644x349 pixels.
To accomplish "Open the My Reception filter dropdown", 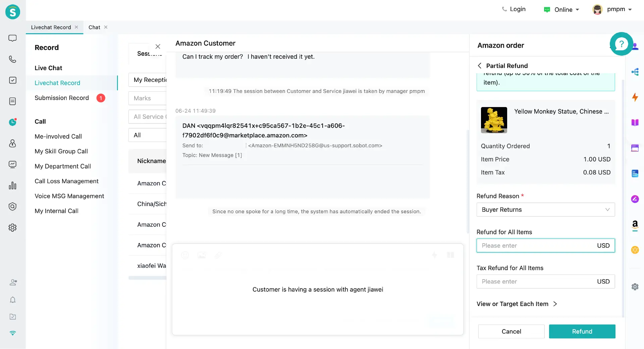I will tap(148, 80).
